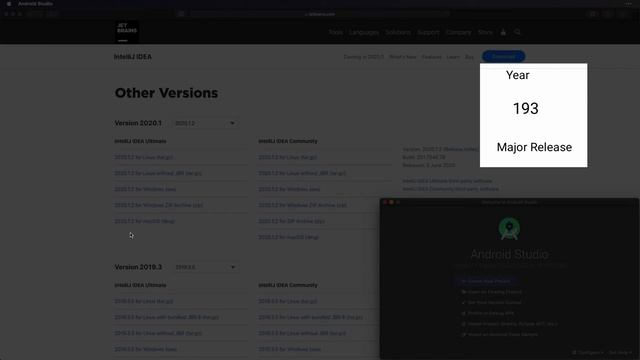Download Ultimate 2020.1.2 for macOS (dmg)
This screenshot has height=360, width=640.
(x=144, y=221)
